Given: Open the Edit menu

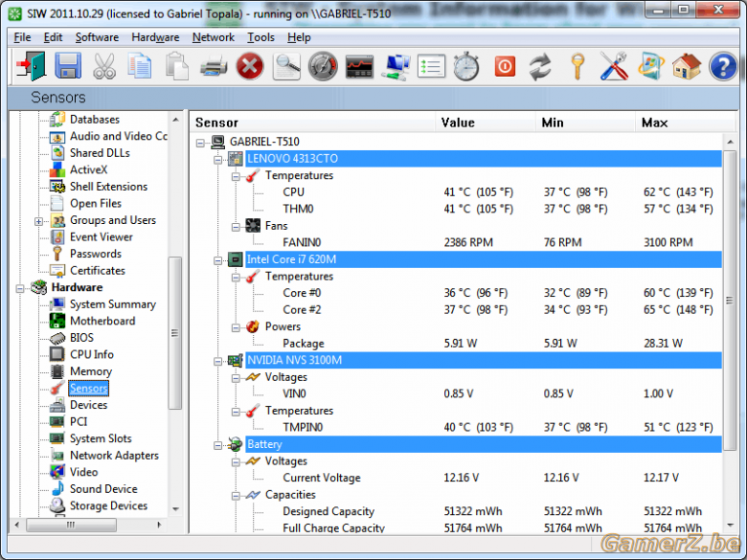Looking at the screenshot, I should tap(53, 37).
